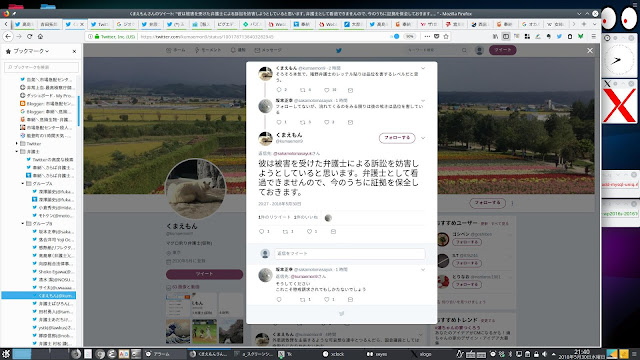Collapse the 弁護士 bookmark folder
This screenshot has width=640, height=360.
pos(17,151)
